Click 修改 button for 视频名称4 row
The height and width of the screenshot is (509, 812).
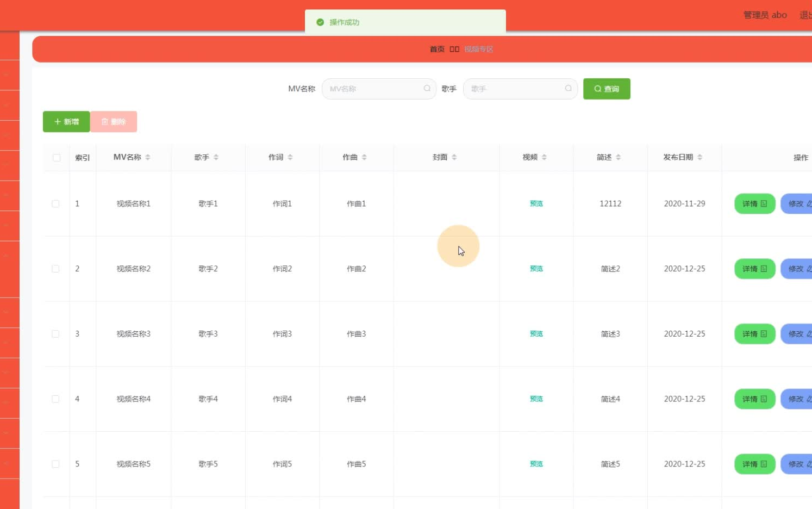(797, 399)
